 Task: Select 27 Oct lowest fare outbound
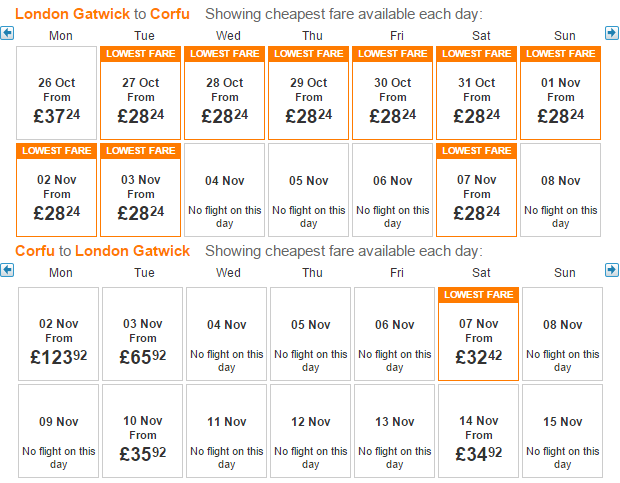(x=140, y=93)
